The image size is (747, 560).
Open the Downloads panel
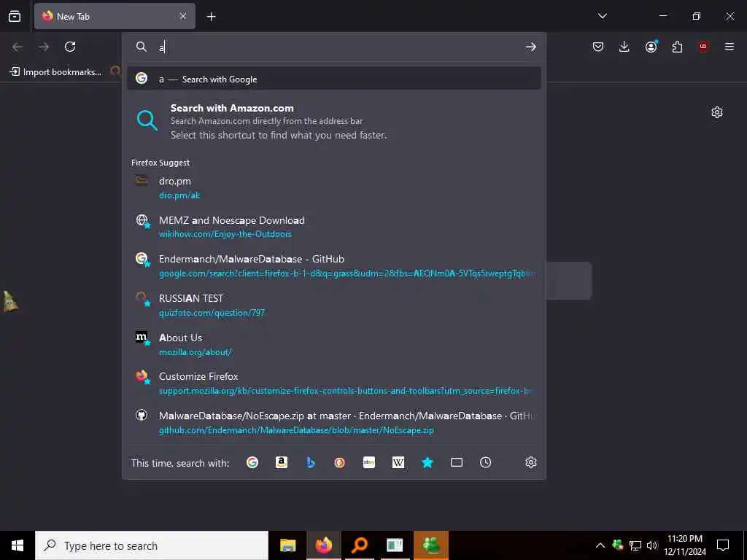[x=624, y=47]
